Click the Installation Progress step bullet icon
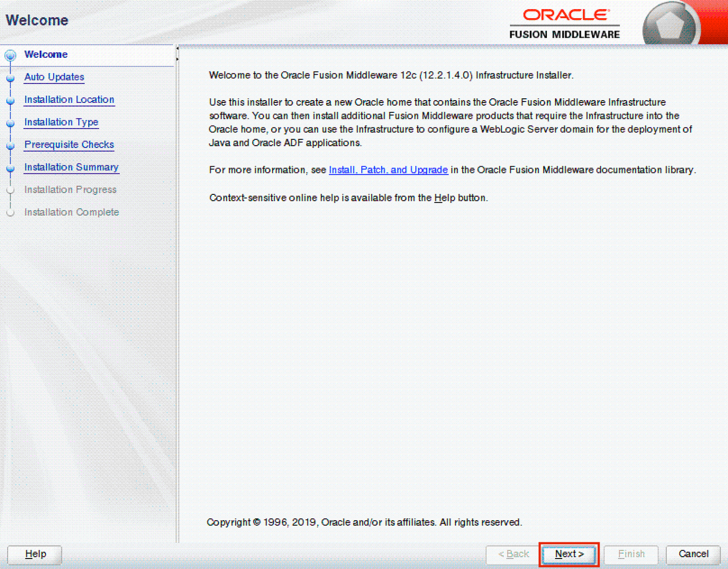 pyautogui.click(x=10, y=191)
